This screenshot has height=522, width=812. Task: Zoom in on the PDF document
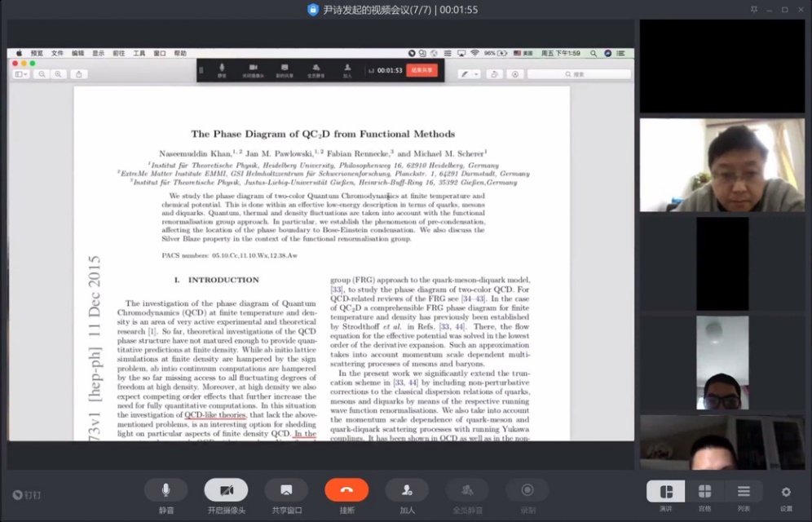click(58, 74)
